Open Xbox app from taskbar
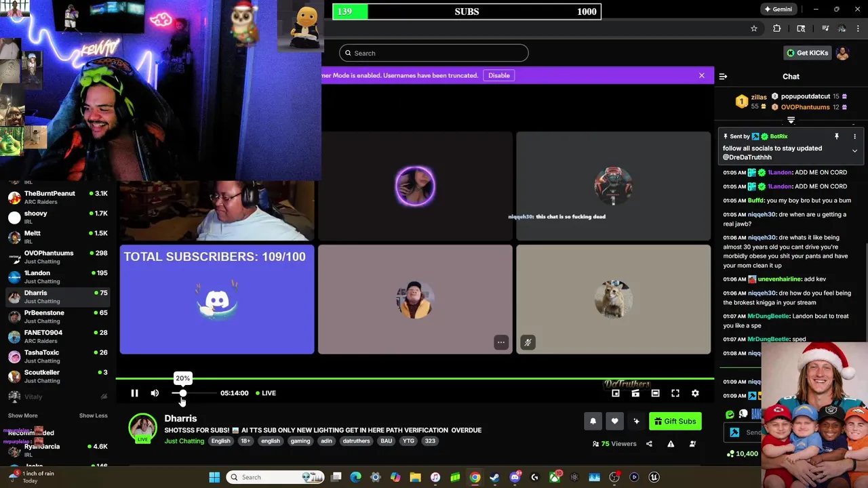The height and width of the screenshot is (488, 868). pos(555,477)
